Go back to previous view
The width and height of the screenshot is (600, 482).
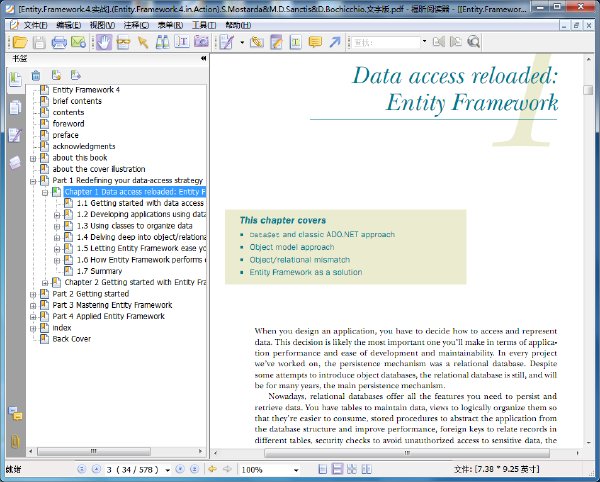[x=212, y=469]
